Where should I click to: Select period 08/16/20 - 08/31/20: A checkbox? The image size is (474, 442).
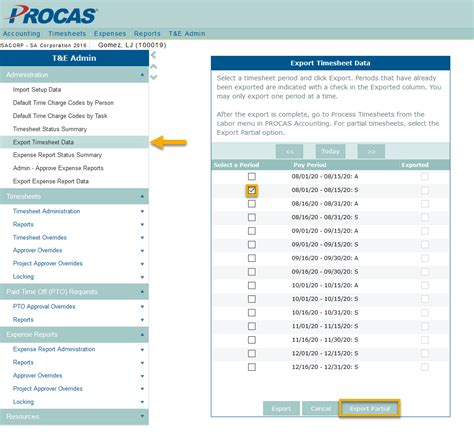click(252, 204)
